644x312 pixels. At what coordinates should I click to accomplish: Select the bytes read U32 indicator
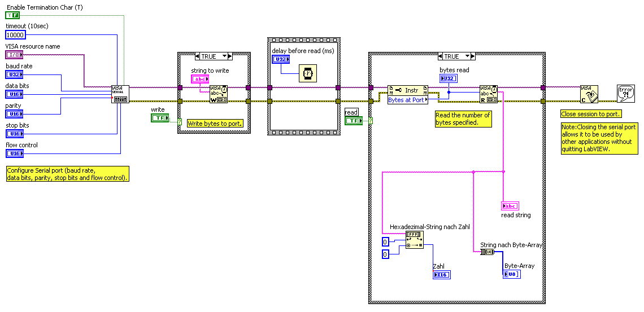(449, 78)
